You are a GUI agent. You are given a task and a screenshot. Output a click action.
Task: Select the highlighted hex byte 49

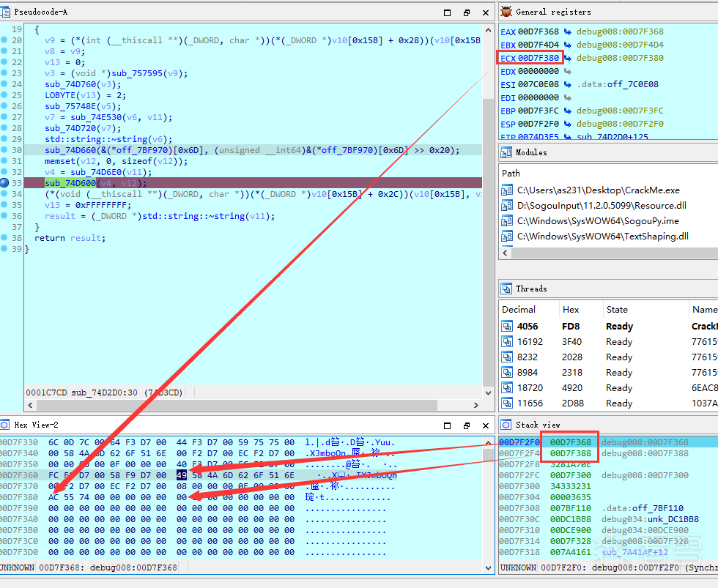tap(182, 475)
